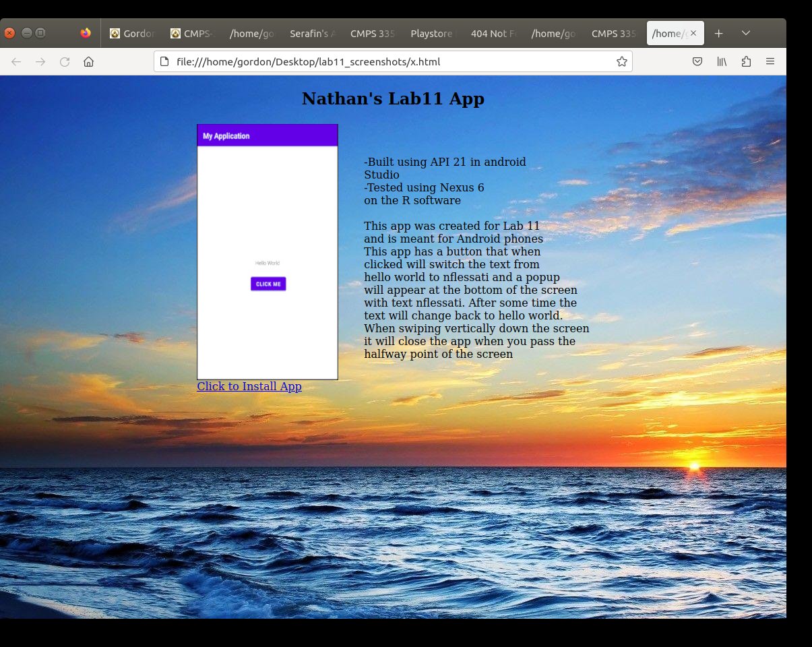Click the Forward navigation arrow
Screen dimensions: 812x647
pyautogui.click(x=40, y=62)
